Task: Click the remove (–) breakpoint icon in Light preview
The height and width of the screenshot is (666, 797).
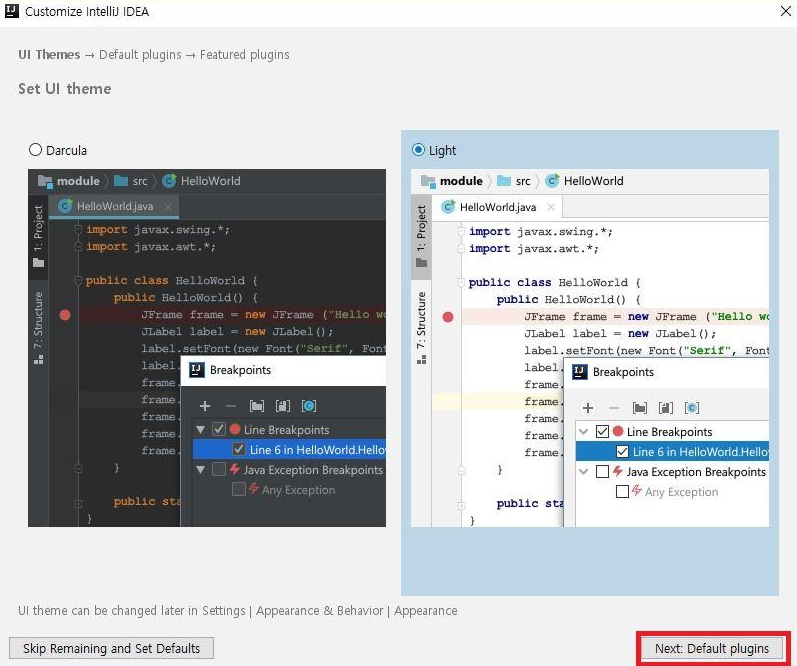Action: pos(614,408)
